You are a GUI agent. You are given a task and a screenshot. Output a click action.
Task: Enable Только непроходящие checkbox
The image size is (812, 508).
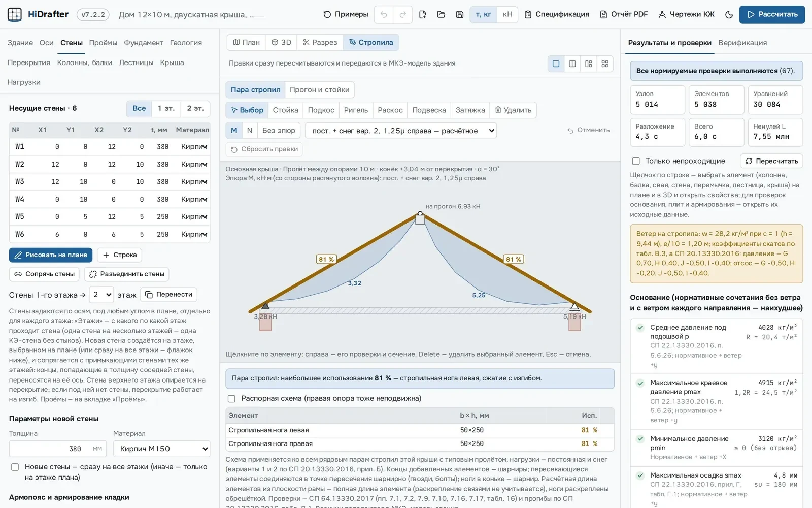pos(636,161)
